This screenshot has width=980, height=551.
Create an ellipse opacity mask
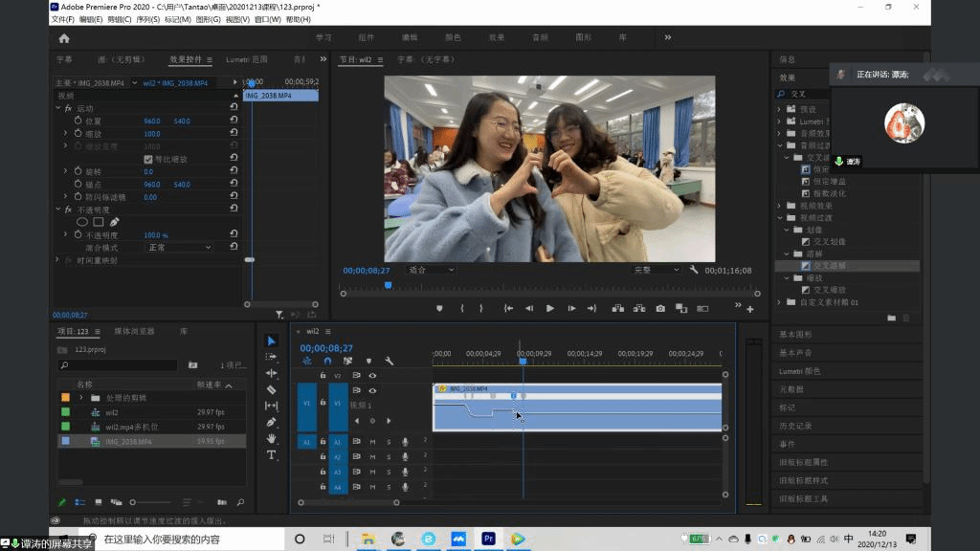82,222
